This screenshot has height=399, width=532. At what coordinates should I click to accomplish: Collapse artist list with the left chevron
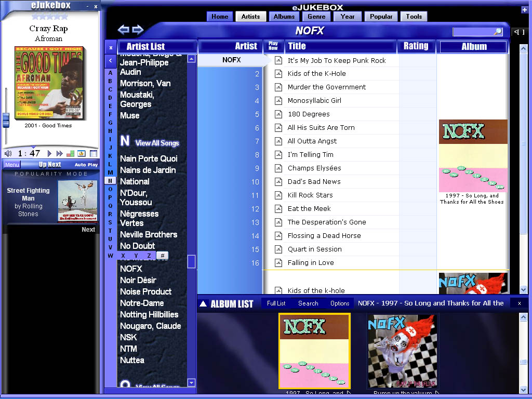pyautogui.click(x=111, y=61)
